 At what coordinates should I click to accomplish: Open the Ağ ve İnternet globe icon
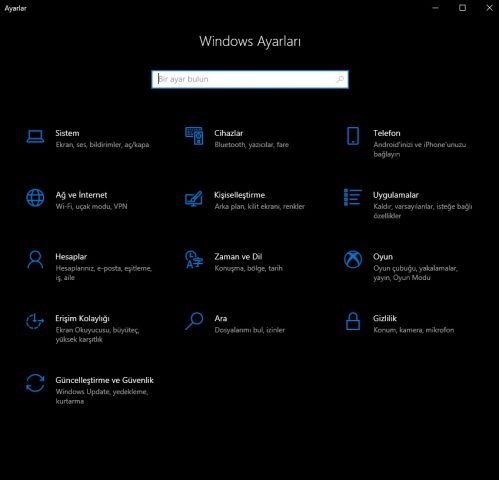(x=35, y=198)
